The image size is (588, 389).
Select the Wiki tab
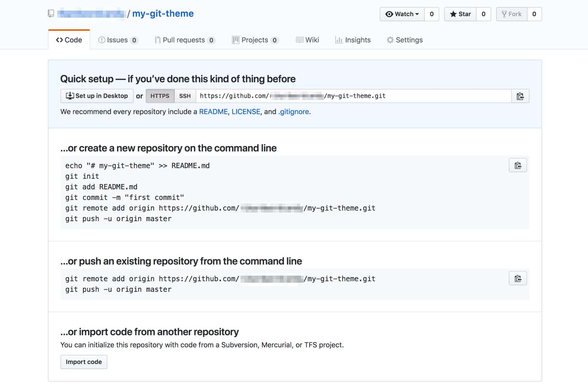[x=307, y=39]
